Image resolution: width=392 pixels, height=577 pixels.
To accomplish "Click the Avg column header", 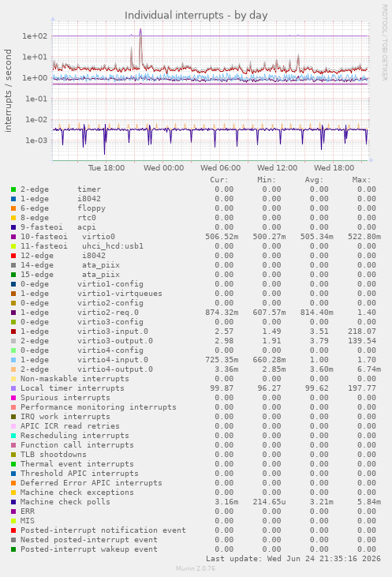I will 314,180.
